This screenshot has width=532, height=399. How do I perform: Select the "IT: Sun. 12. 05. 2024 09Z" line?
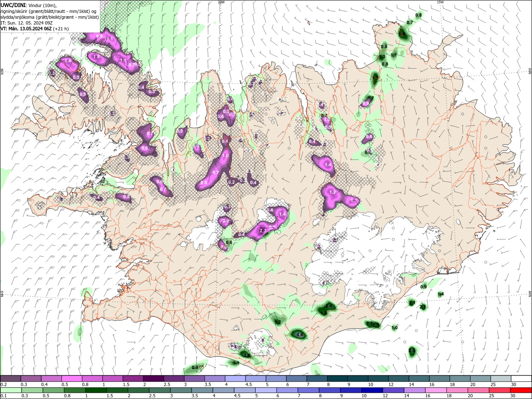point(26,22)
